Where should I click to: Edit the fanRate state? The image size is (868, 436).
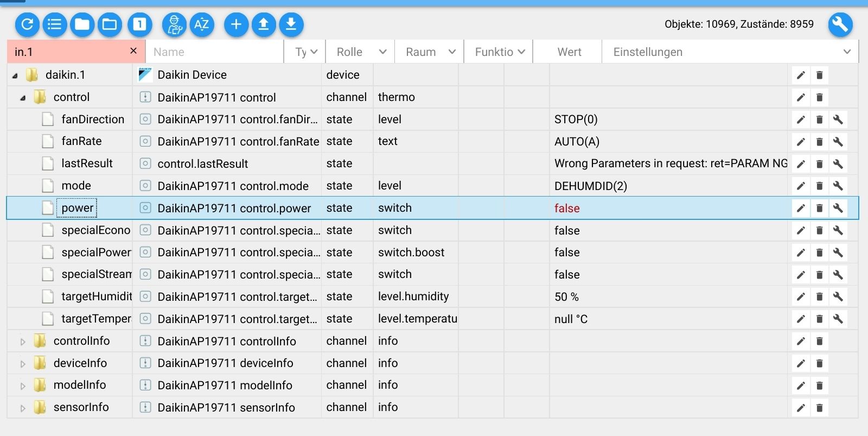[801, 142]
